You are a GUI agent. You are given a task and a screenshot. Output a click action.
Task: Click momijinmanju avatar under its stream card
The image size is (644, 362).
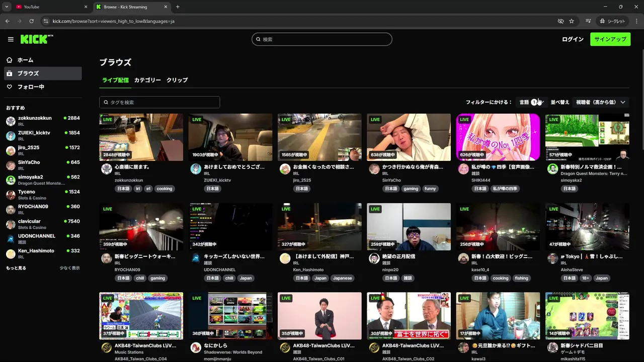click(196, 348)
